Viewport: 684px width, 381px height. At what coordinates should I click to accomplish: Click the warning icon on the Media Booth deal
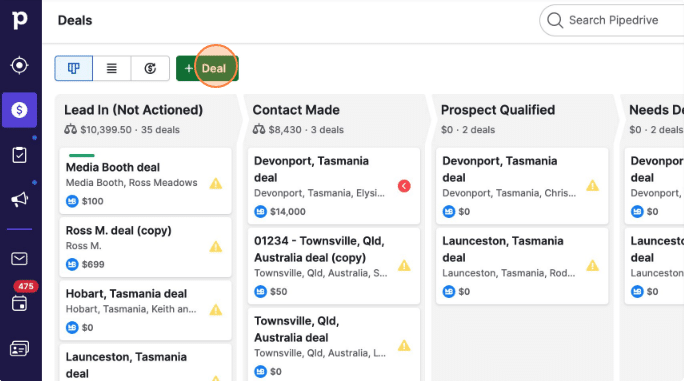pyautogui.click(x=216, y=184)
